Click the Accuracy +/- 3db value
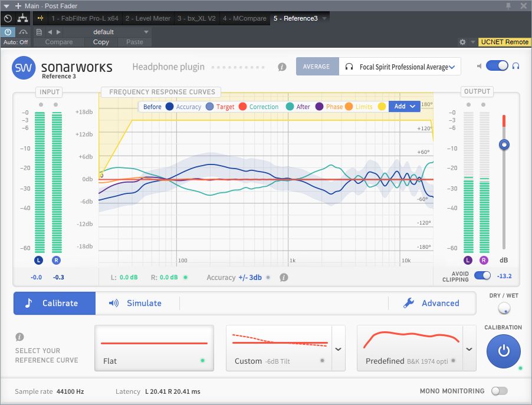The image size is (532, 405). (250, 278)
